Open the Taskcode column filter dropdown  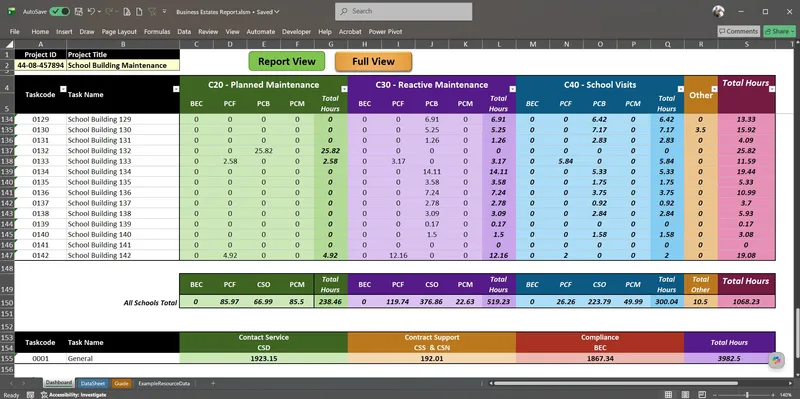pyautogui.click(x=63, y=89)
